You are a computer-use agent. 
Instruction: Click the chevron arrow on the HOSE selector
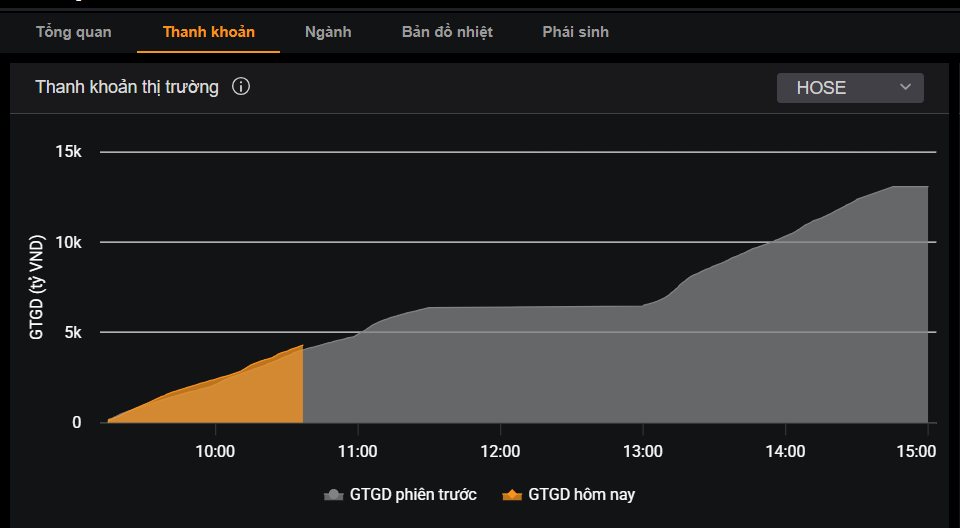coord(905,88)
